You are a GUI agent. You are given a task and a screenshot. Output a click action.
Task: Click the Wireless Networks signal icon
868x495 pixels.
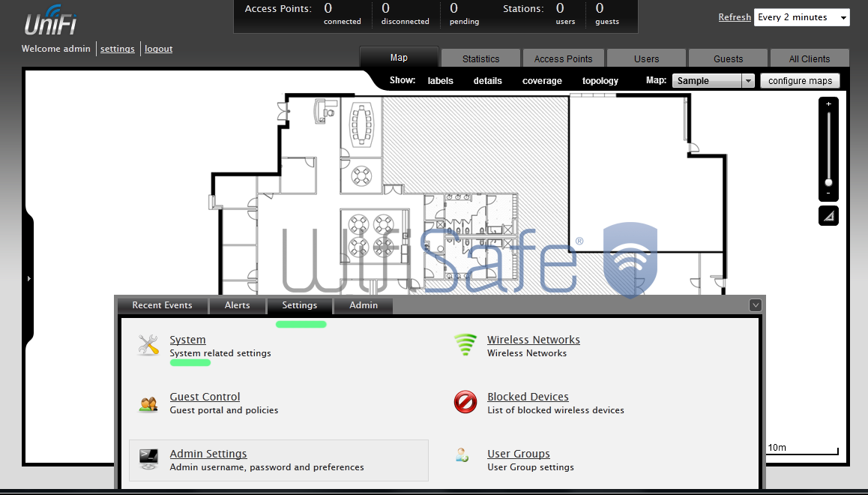(x=465, y=345)
